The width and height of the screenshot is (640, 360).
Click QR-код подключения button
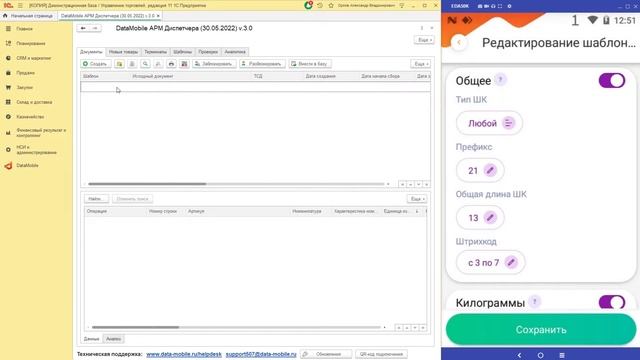[x=381, y=354]
